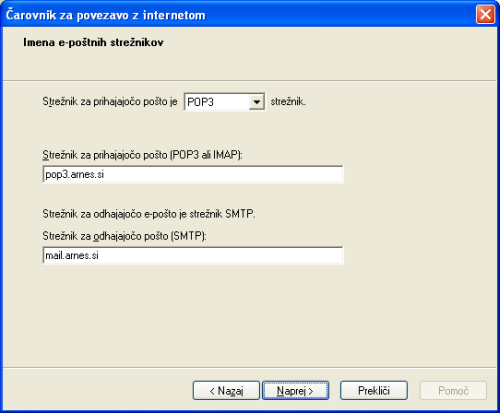Focus the pop3.arnes.si incoming server field
The height and width of the screenshot is (413, 500).
coord(193,174)
